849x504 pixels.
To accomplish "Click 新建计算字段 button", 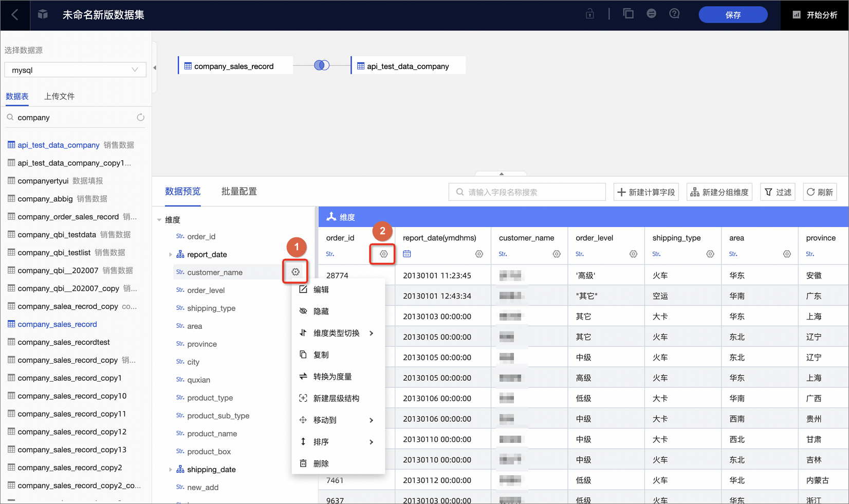I will (647, 192).
